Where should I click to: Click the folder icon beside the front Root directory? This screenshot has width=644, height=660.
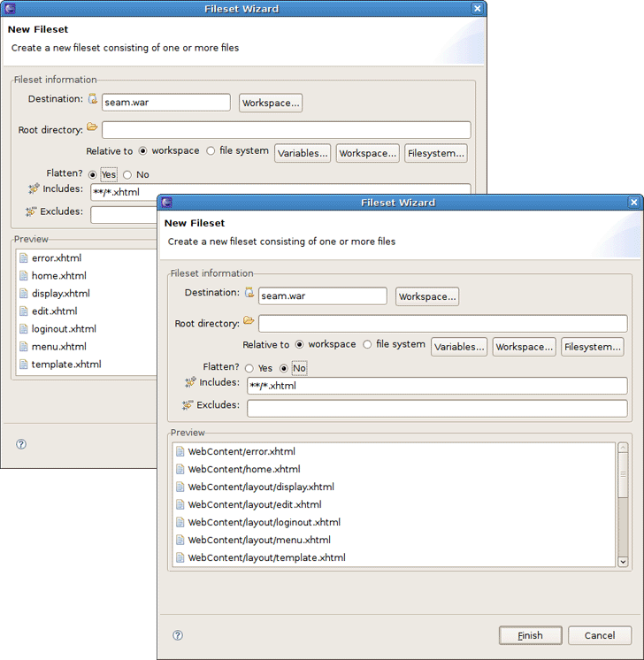249,321
